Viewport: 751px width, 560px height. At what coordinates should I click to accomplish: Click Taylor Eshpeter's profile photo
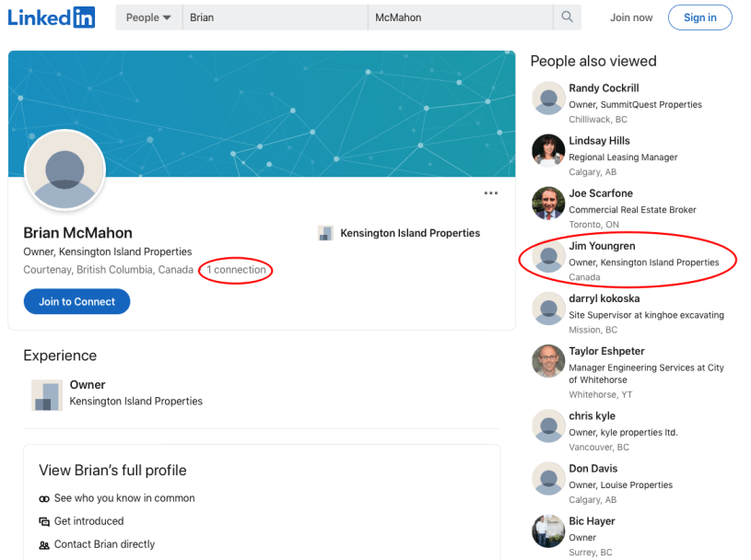point(548,361)
